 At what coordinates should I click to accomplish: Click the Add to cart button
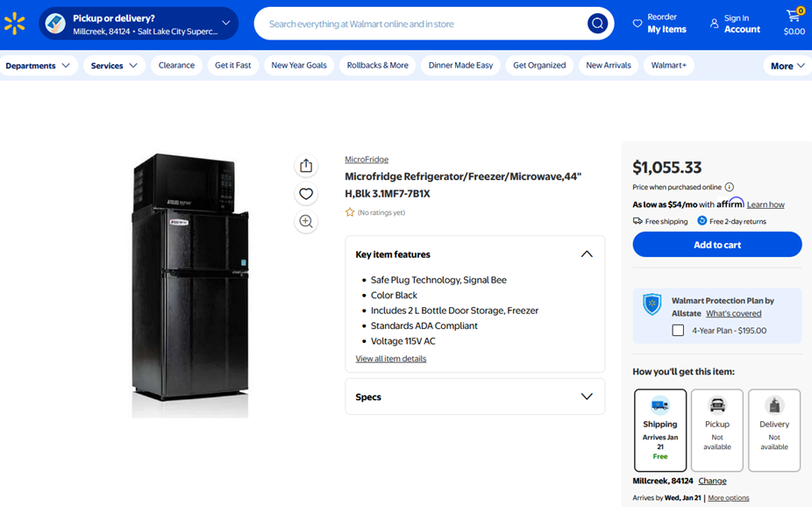pyautogui.click(x=716, y=245)
